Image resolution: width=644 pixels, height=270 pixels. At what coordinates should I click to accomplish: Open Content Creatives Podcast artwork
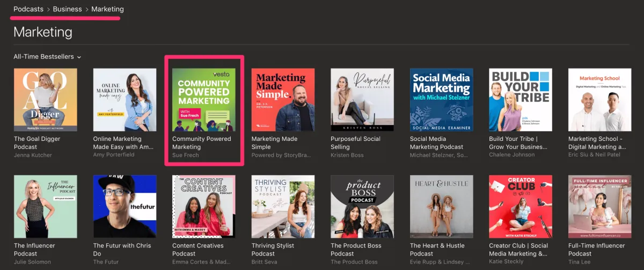pyautogui.click(x=204, y=206)
